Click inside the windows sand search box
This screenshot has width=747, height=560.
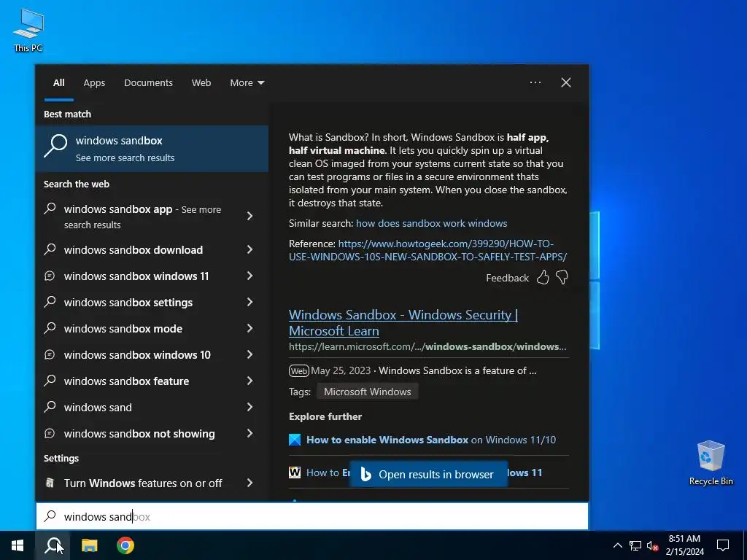[x=312, y=516]
